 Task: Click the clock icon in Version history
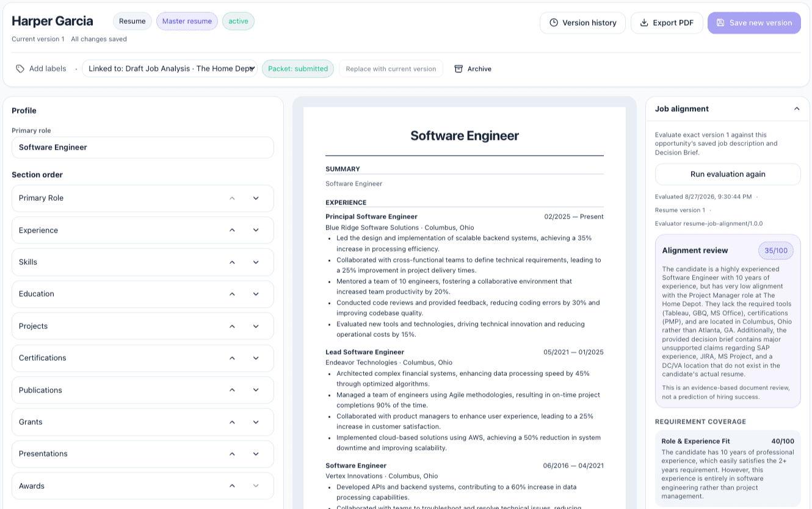click(x=554, y=23)
